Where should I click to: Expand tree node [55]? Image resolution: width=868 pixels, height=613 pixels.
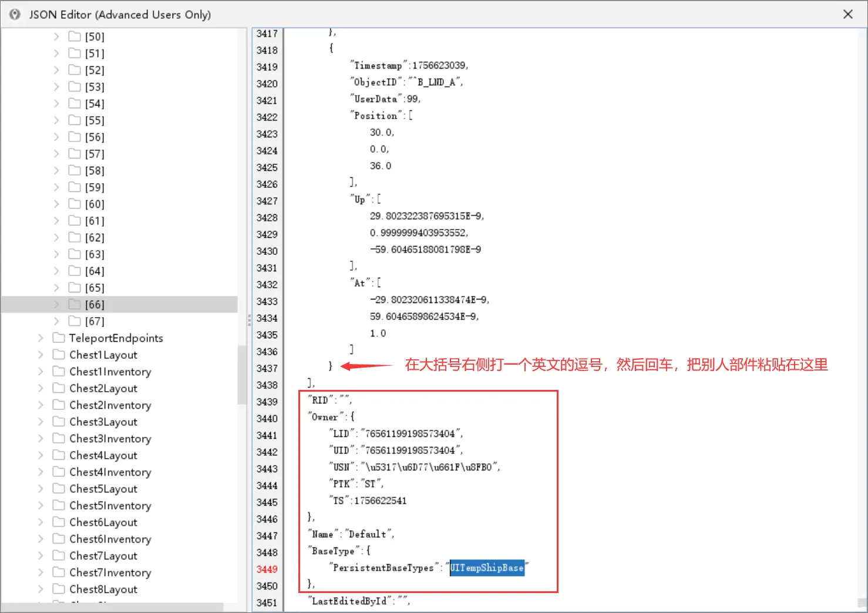pyautogui.click(x=56, y=120)
